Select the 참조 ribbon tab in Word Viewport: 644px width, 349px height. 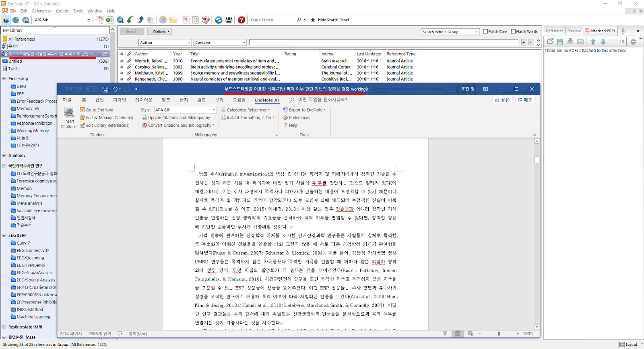coord(166,100)
